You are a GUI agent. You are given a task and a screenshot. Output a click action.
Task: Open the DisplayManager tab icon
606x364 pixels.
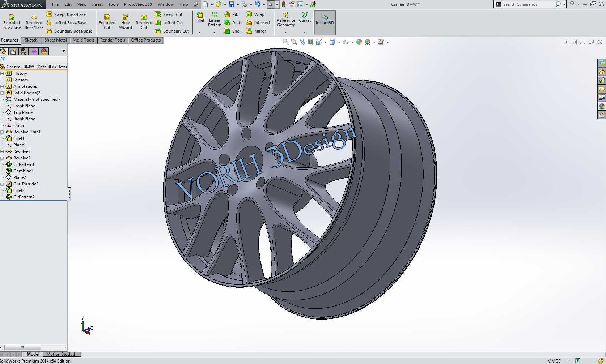(x=44, y=51)
